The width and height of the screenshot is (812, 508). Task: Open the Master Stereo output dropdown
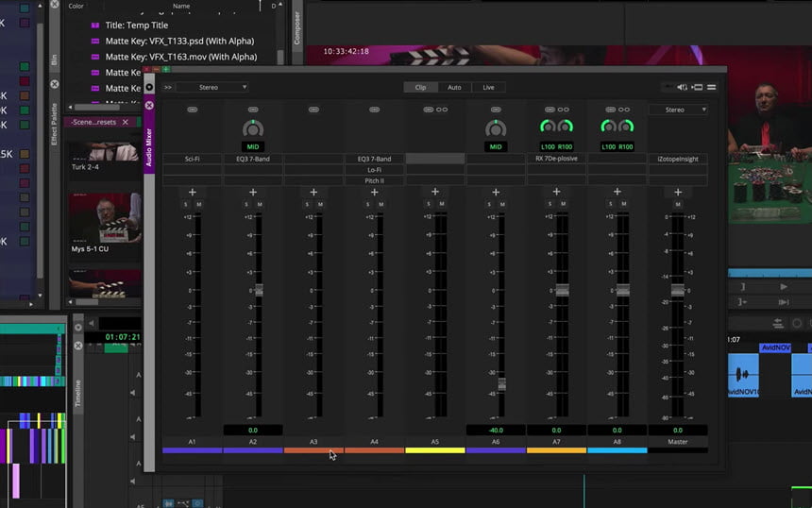click(x=678, y=110)
